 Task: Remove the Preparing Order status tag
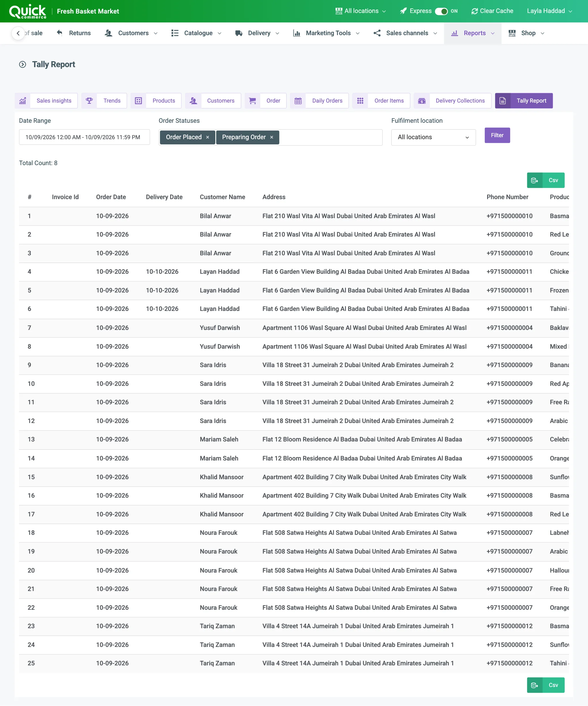[x=272, y=137]
